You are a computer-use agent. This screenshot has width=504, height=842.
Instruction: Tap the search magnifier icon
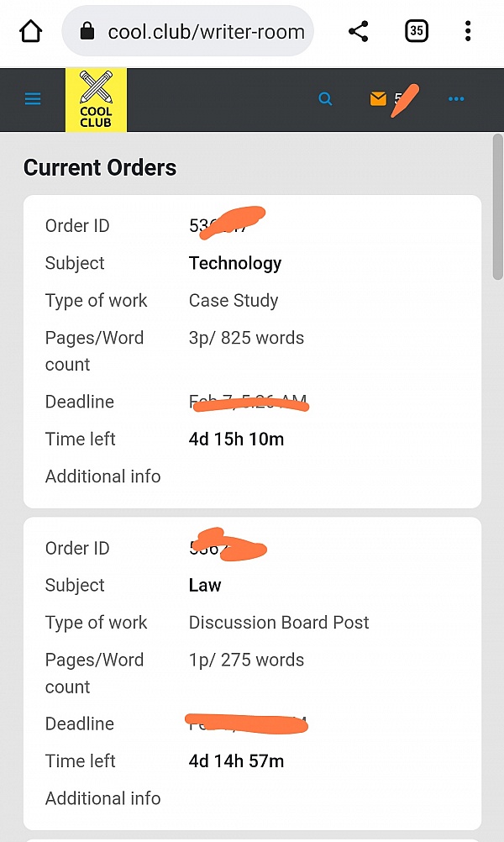(325, 99)
